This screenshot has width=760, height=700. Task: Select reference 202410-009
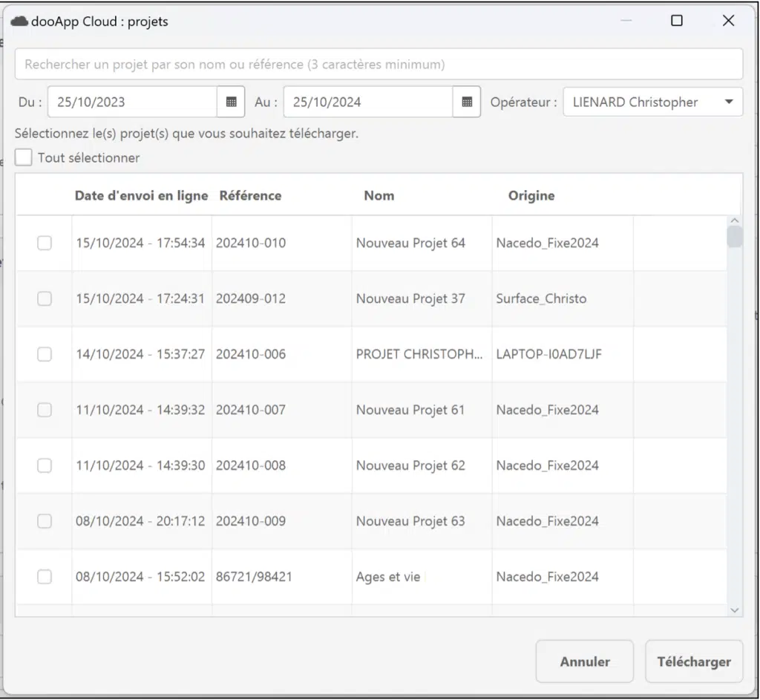click(x=251, y=521)
